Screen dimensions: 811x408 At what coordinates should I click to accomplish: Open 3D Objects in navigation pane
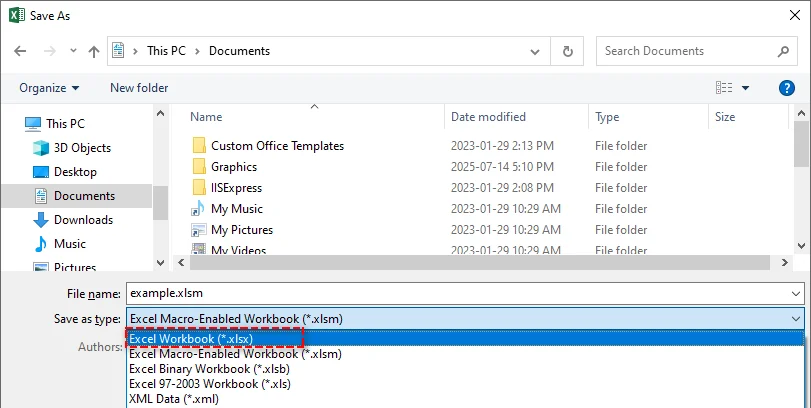(82, 148)
